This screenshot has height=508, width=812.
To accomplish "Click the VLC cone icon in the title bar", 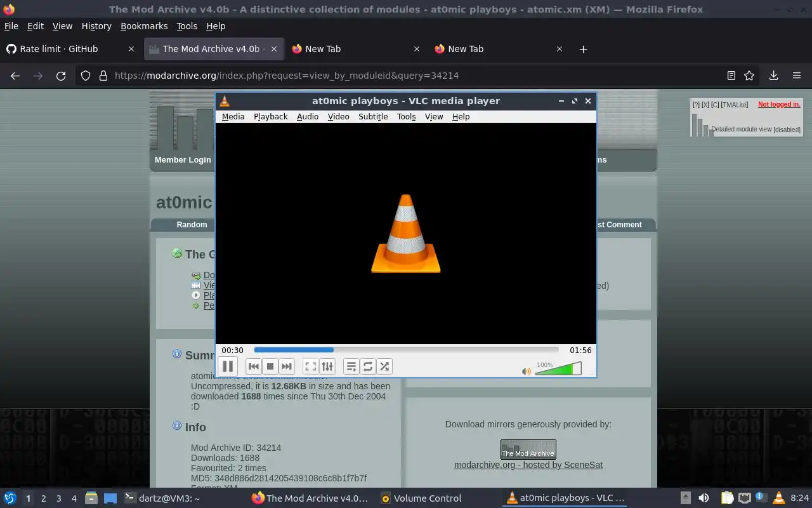I will [x=224, y=101].
